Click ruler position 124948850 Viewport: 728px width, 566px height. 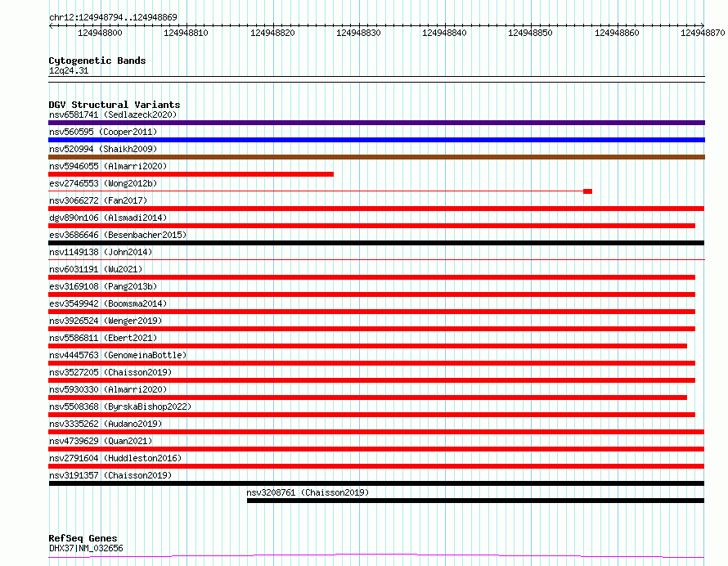(x=530, y=33)
